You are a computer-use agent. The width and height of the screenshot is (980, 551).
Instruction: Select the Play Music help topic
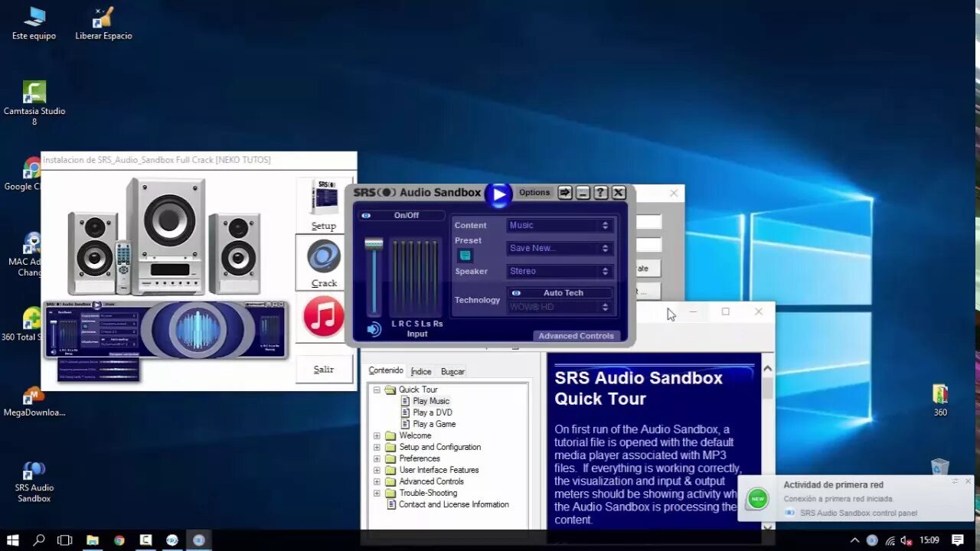tap(431, 401)
